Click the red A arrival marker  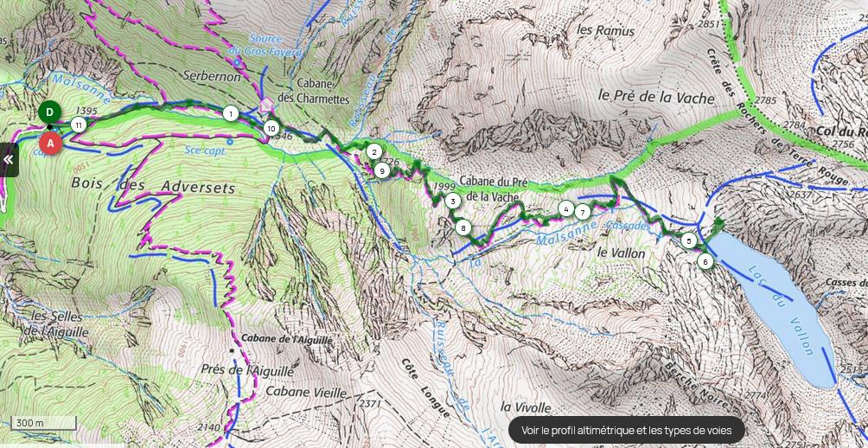50,143
